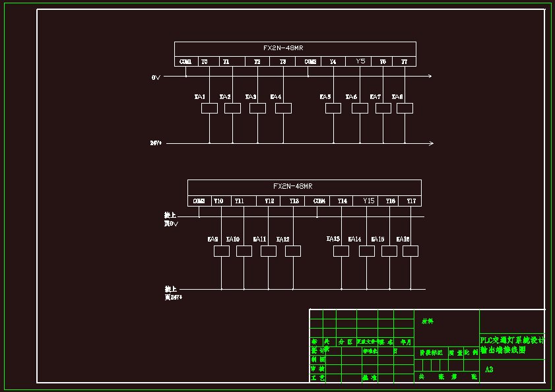Select the 输出端接线图 drawing name
Screen dimensions: 555x392
503,350
